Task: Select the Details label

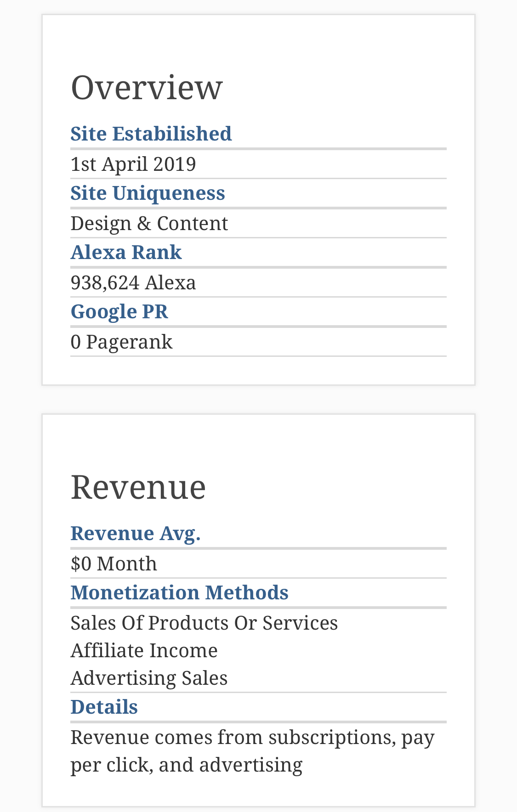Action: click(104, 707)
